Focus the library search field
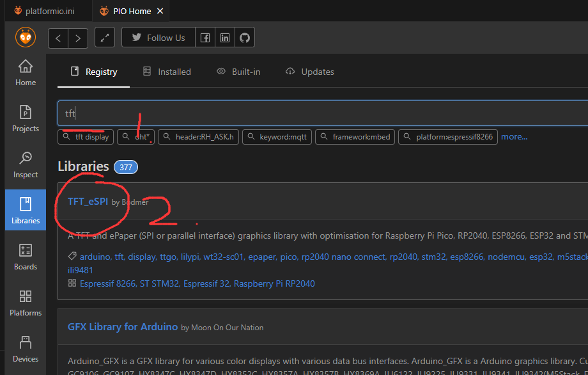The width and height of the screenshot is (588, 375). click(323, 113)
